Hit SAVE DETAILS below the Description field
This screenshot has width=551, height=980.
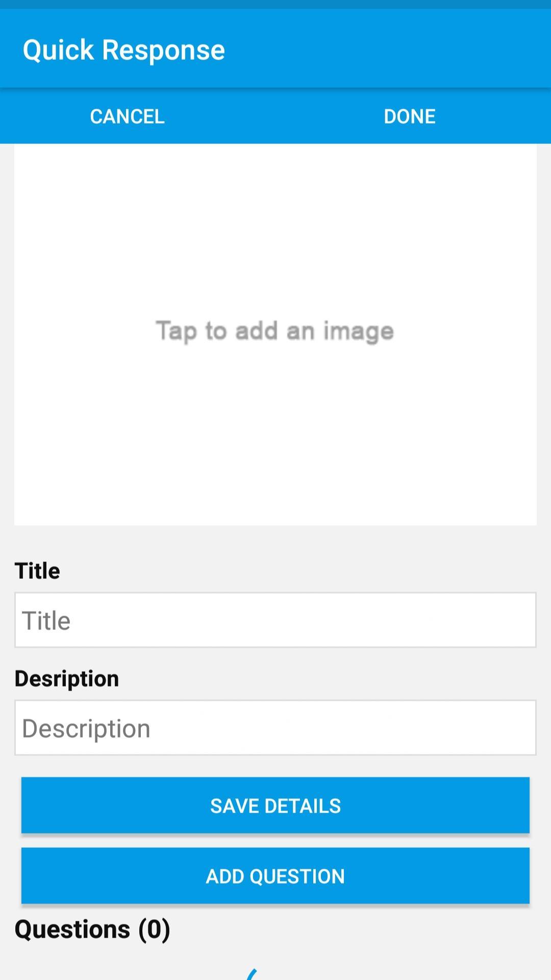click(275, 805)
